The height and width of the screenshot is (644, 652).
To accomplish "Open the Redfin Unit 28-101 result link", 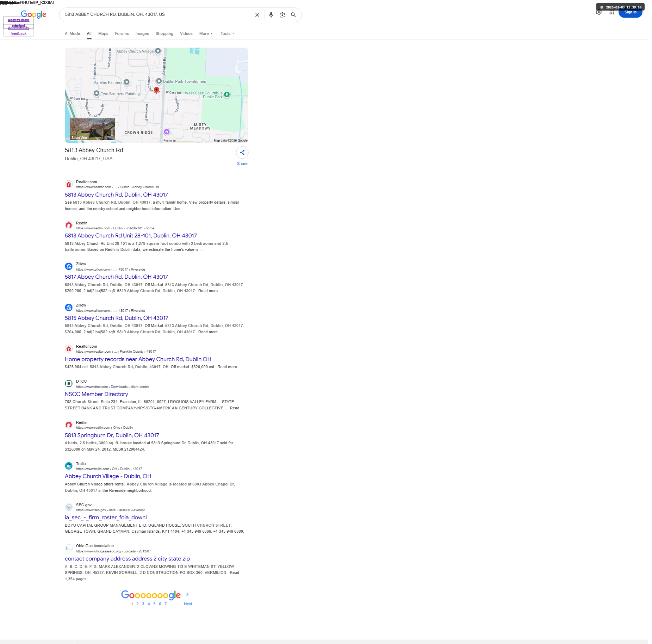I will click(131, 236).
